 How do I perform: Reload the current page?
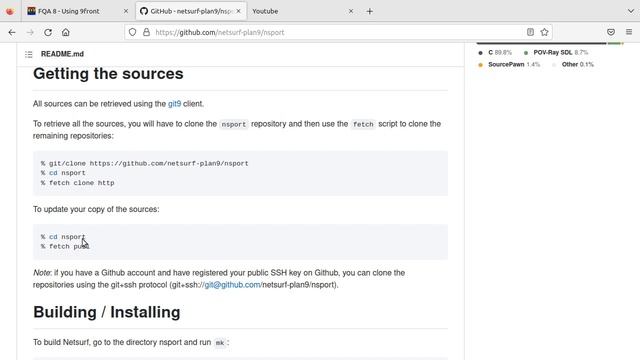[48, 32]
